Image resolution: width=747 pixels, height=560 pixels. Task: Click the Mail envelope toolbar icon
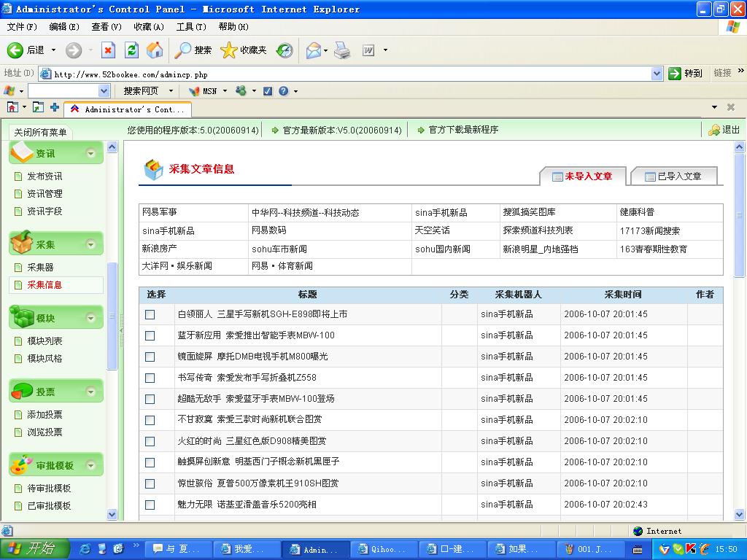tap(314, 50)
